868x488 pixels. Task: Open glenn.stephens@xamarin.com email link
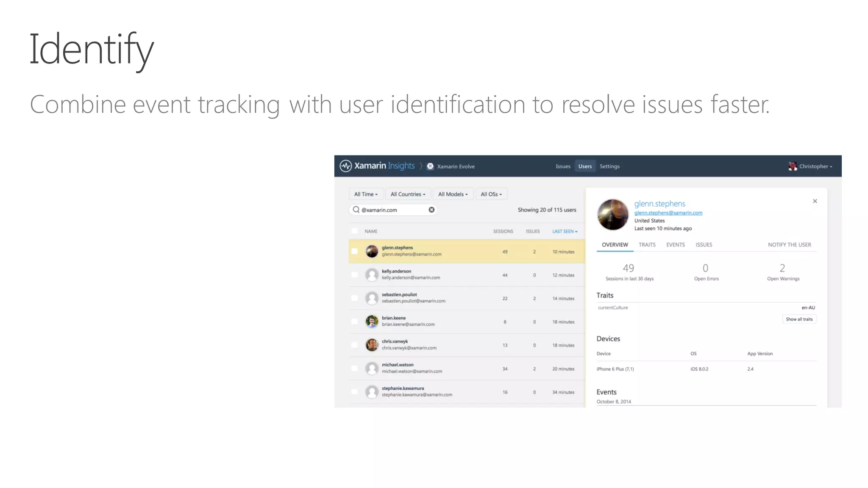[x=668, y=213]
